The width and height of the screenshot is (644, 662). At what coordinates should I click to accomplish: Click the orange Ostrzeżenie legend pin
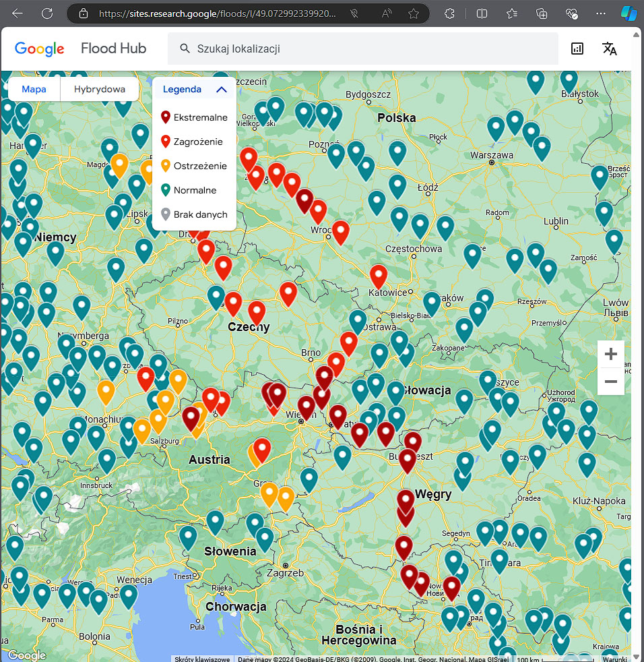point(166,166)
